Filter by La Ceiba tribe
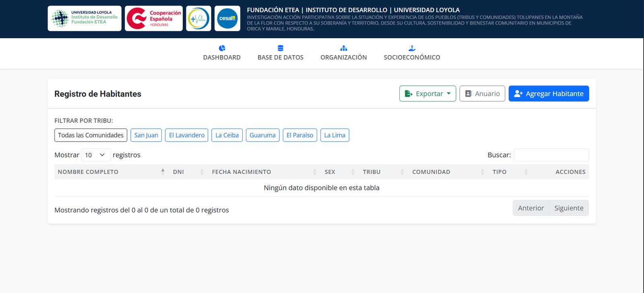Viewport: 644px width, 293px height. [227, 135]
